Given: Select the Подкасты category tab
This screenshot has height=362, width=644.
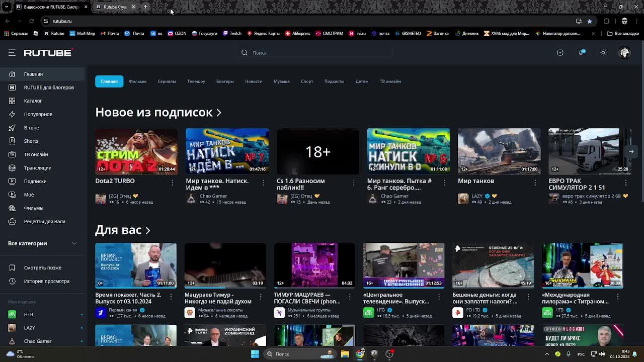Looking at the screenshot, I should (334, 81).
